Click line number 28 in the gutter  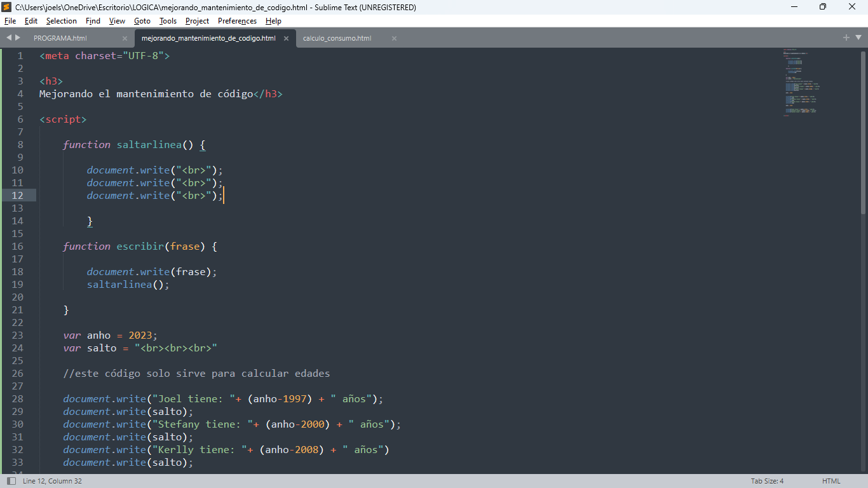coord(17,399)
